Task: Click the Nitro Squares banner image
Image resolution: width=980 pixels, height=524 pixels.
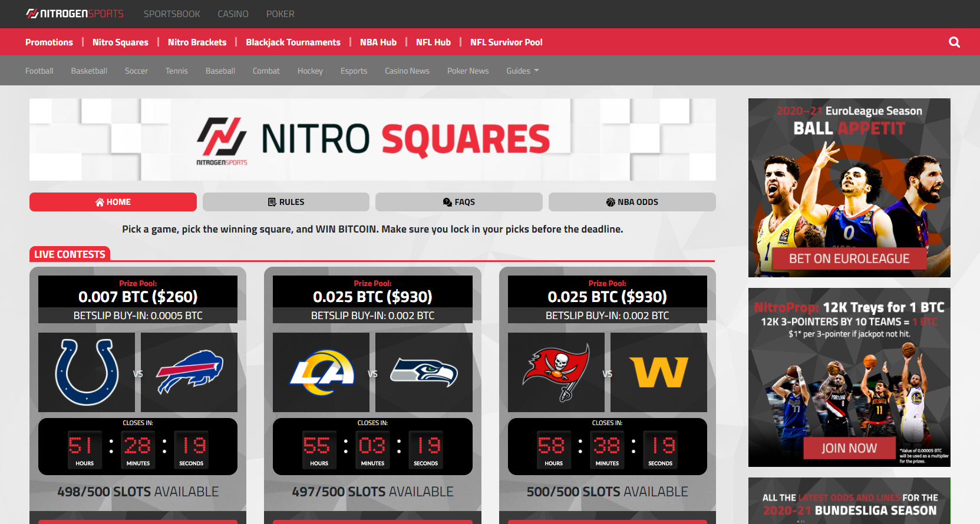Action: [372, 140]
